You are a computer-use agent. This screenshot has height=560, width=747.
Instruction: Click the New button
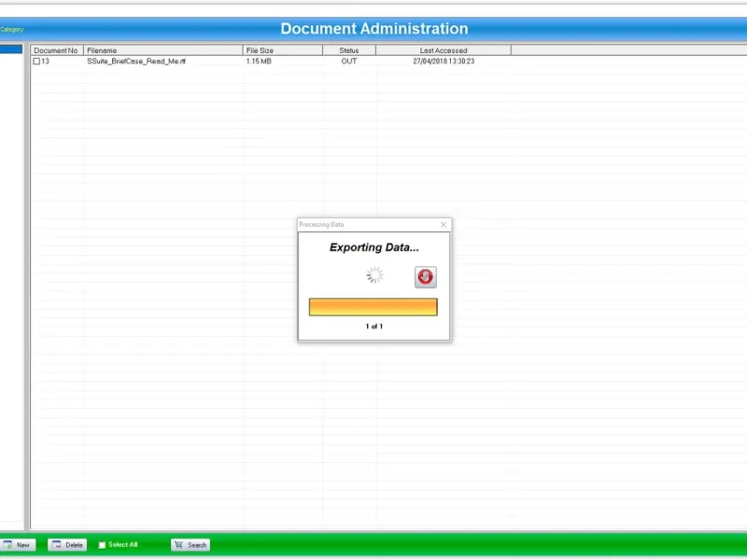[x=18, y=545]
